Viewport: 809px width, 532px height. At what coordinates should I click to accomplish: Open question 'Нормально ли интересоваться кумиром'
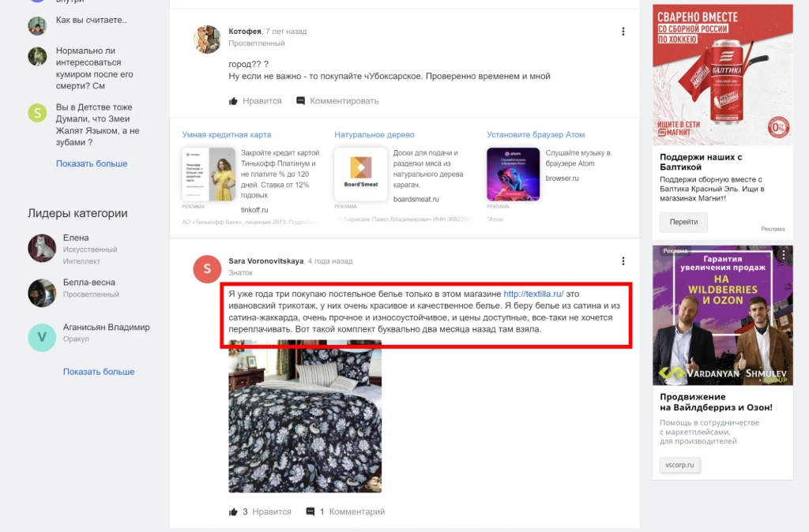pos(95,68)
